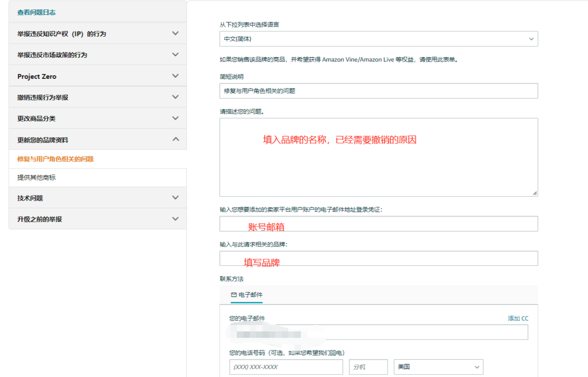Click the 技术问题 heading text

click(30, 198)
